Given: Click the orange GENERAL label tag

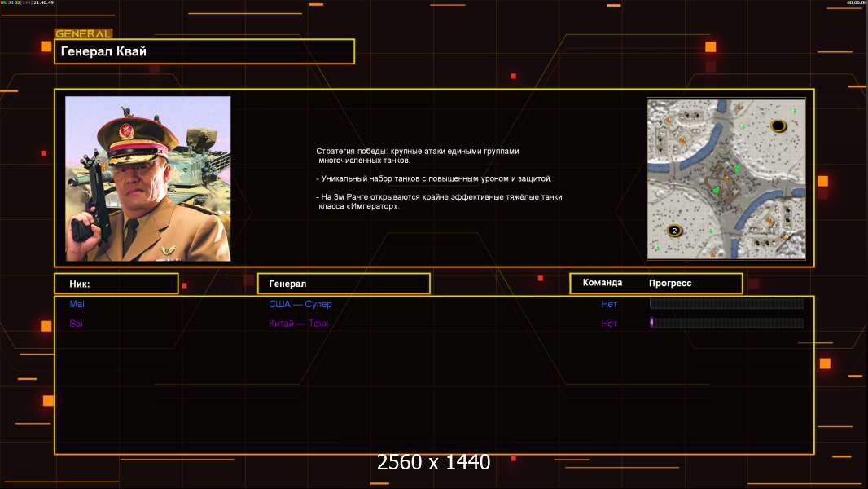Looking at the screenshot, I should pos(83,34).
